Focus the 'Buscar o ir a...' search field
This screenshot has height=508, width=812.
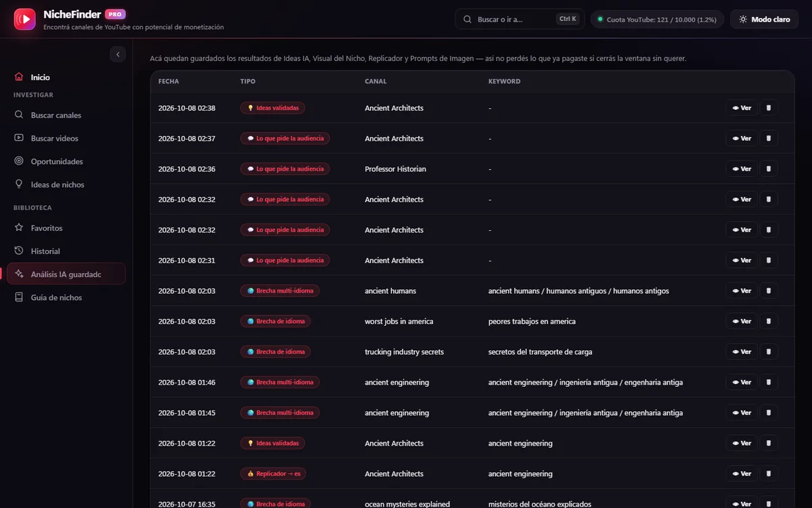(520, 19)
